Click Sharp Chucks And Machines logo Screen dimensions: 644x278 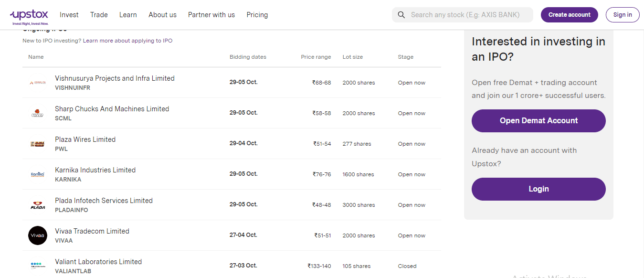[37, 113]
